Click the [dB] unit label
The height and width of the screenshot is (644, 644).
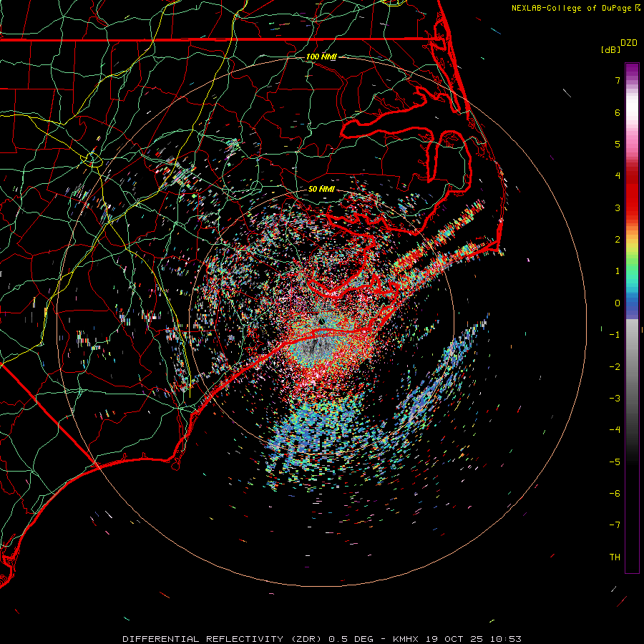tap(610, 49)
